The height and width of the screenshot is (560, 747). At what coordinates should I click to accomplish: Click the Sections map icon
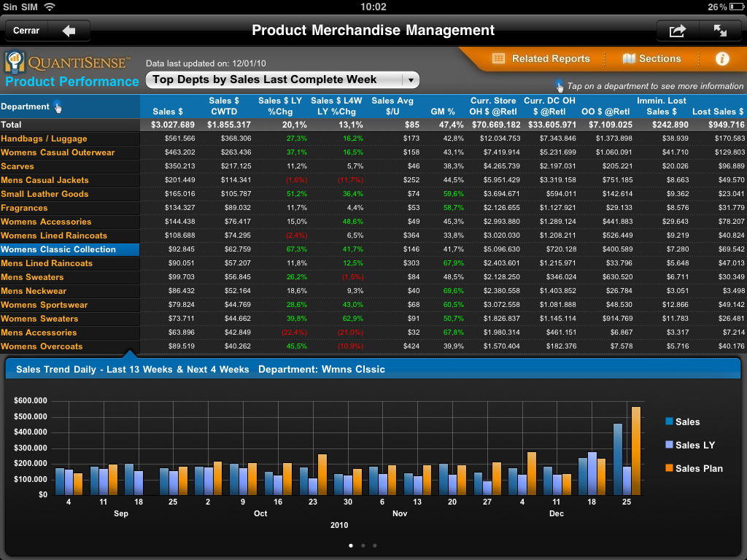point(629,59)
